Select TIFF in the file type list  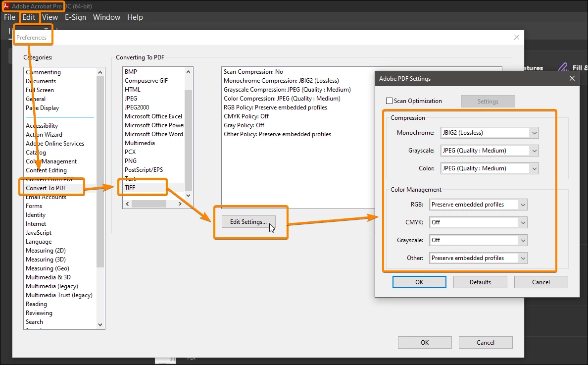click(130, 188)
